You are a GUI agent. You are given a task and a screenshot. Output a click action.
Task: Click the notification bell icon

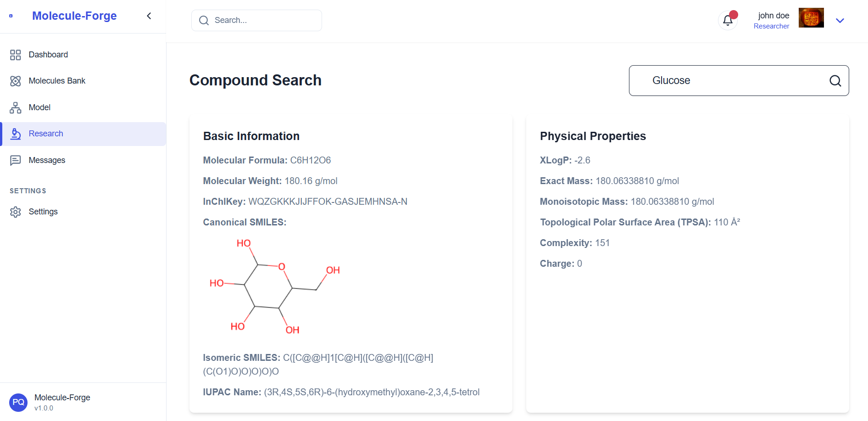[728, 20]
